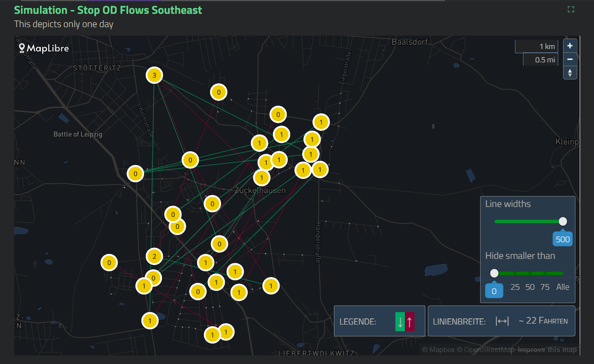This screenshot has width=594, height=364.
Task: Select 'Alle' under Hide smaller than
Action: 563,287
